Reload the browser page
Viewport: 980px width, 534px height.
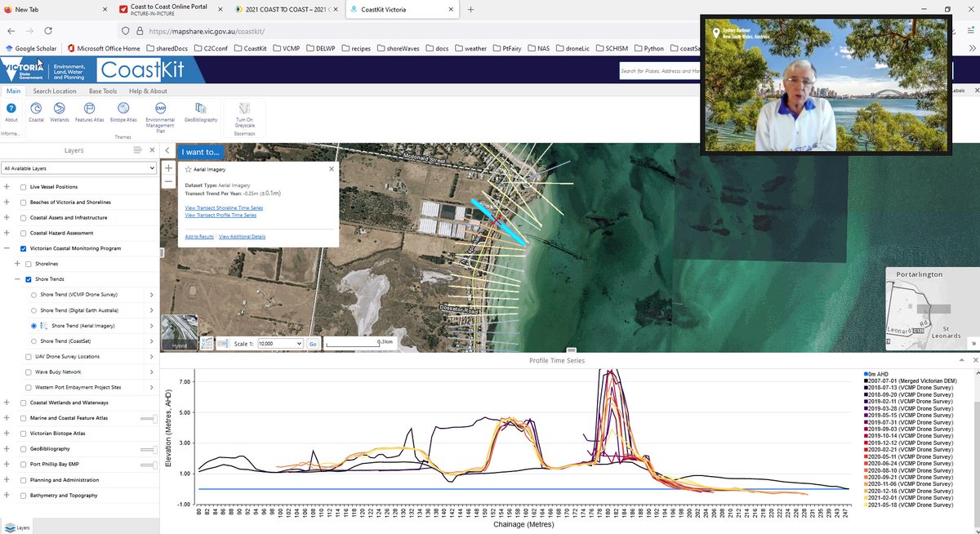pos(48,31)
